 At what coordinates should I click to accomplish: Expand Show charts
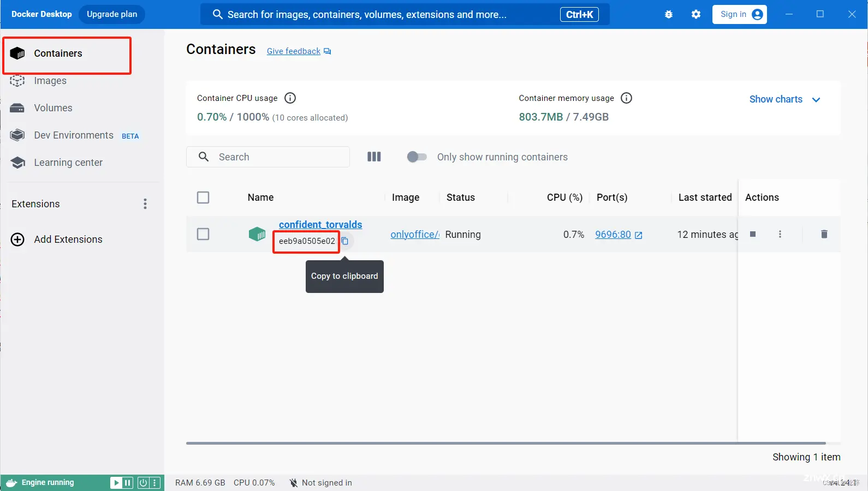pos(785,99)
